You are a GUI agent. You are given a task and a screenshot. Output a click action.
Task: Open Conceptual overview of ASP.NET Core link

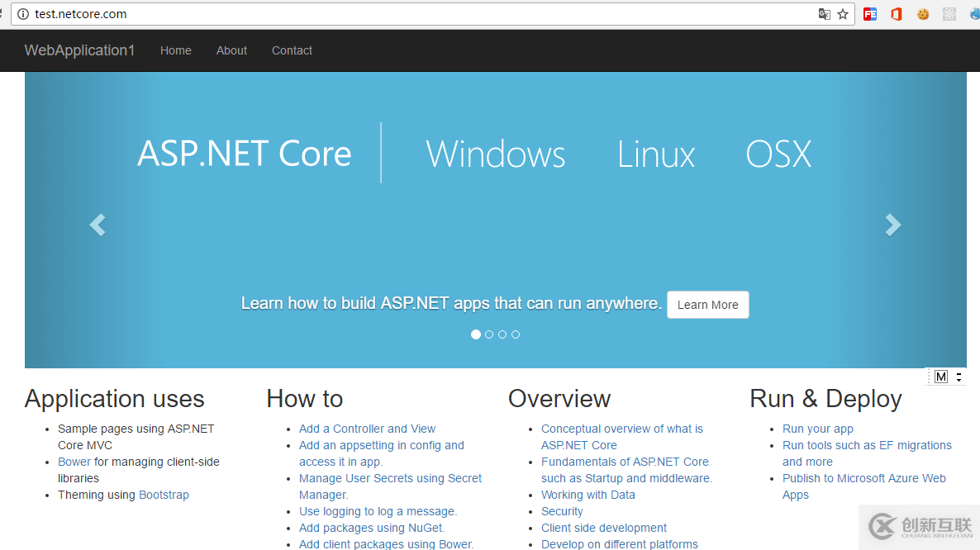622,437
